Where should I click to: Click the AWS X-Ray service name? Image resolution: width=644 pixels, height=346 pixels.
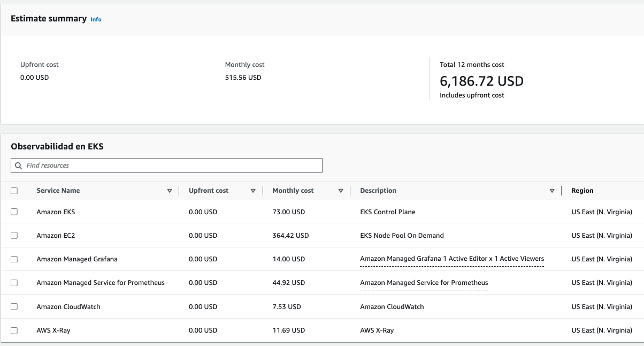pos(53,330)
